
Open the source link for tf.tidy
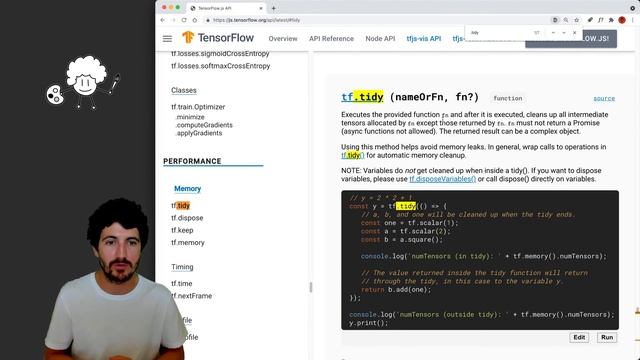coord(604,98)
